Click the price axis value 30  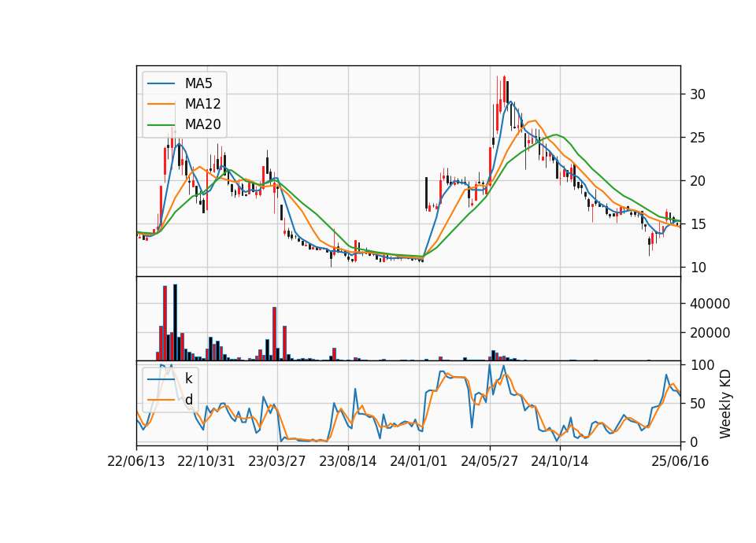(698, 94)
